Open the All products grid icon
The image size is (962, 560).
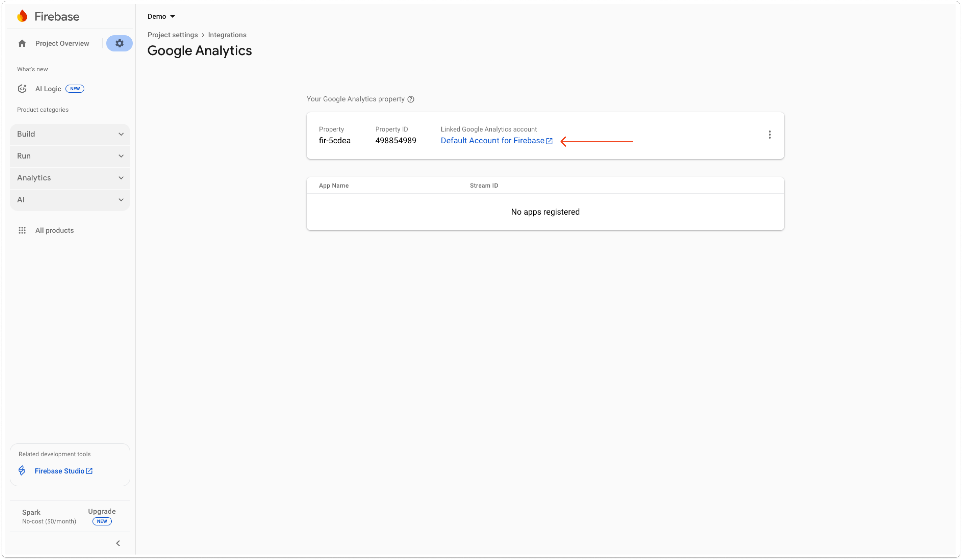pos(22,230)
